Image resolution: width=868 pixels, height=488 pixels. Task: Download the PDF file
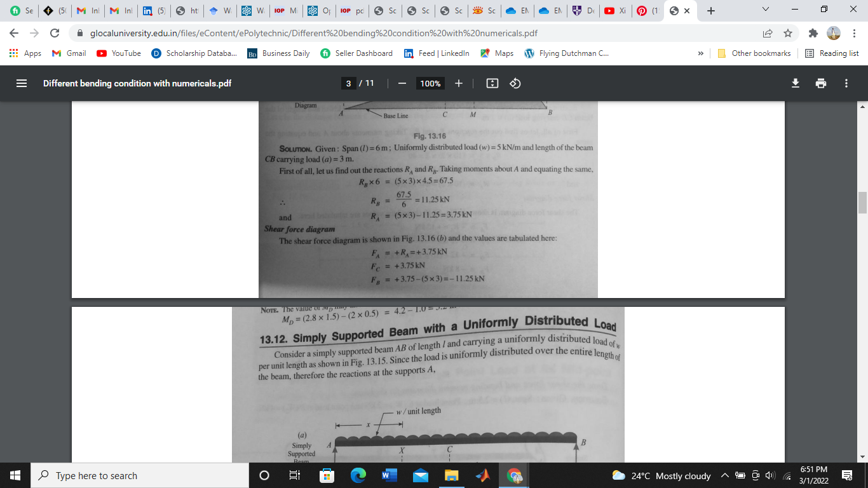click(x=795, y=83)
